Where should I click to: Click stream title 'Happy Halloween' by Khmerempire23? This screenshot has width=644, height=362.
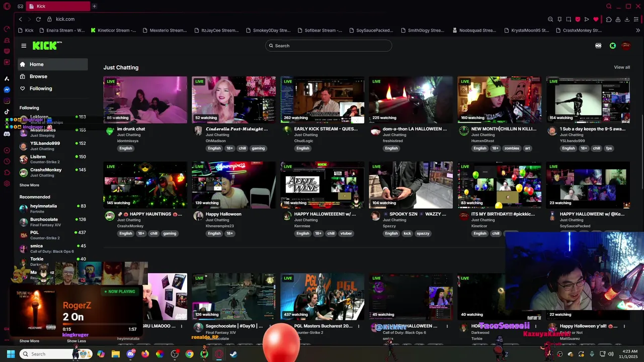(x=223, y=214)
